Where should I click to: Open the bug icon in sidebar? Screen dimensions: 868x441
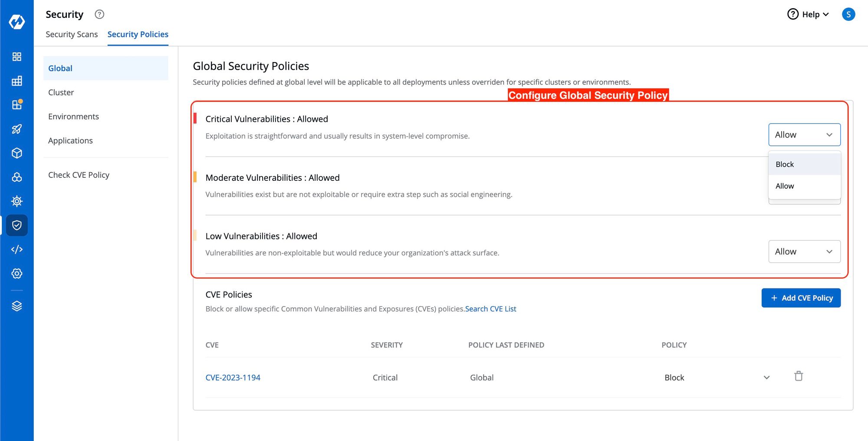click(x=17, y=201)
